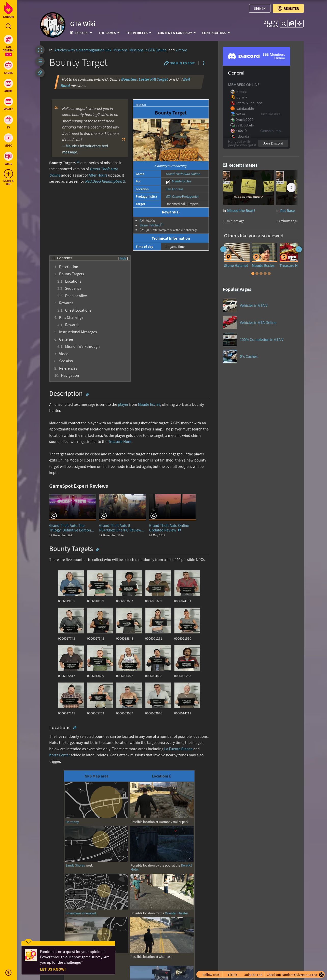This screenshot has height=980, width=327.
Task: Open table of contents list icon
Action: [x=40, y=61]
